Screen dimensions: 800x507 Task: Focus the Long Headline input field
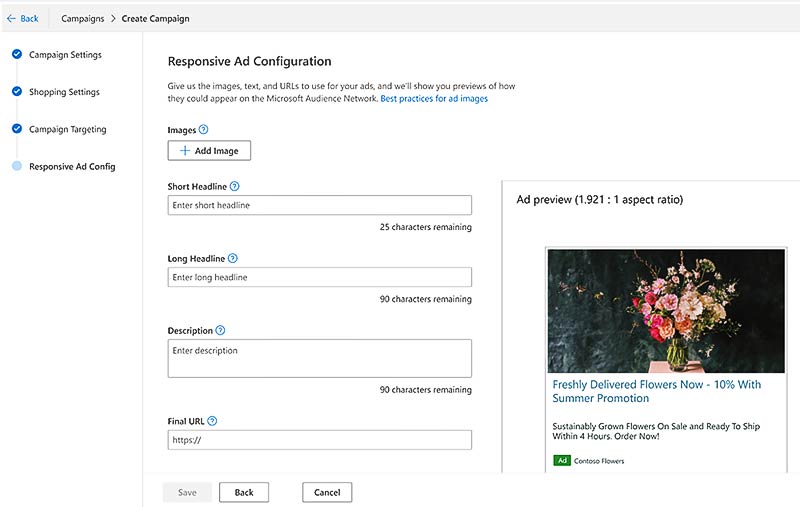click(320, 277)
